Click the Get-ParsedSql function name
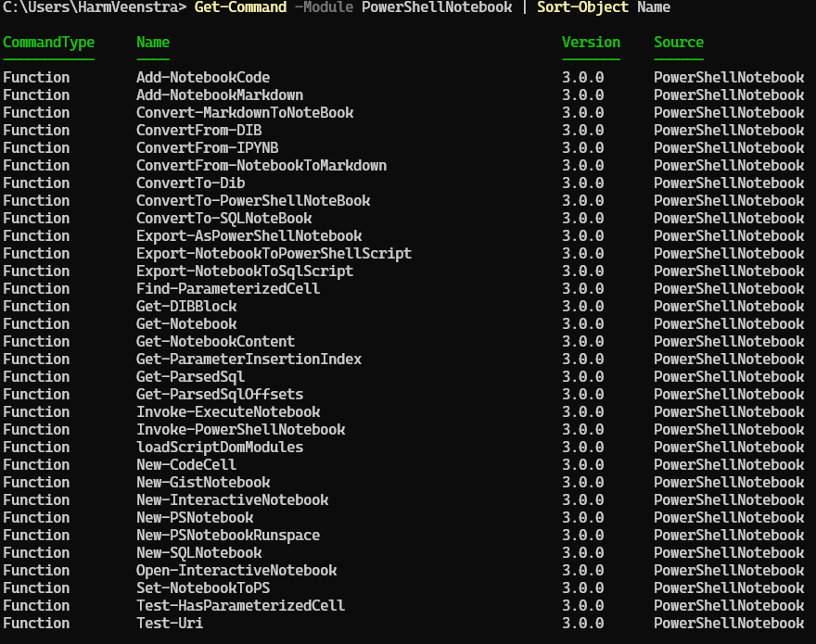 click(190, 377)
